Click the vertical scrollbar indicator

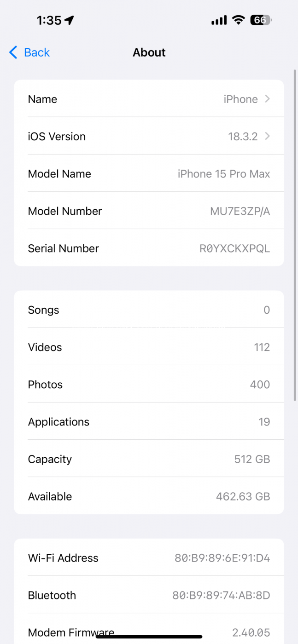click(295, 235)
